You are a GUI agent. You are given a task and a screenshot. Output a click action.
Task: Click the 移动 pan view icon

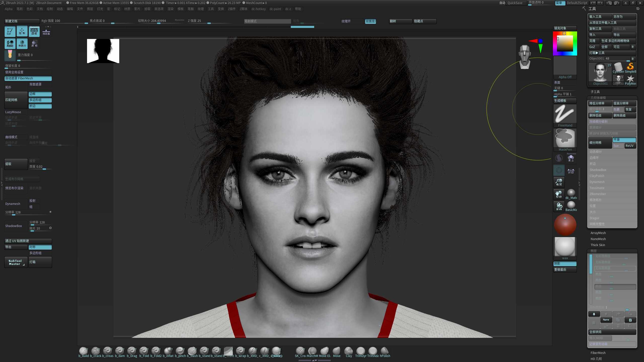559,194
